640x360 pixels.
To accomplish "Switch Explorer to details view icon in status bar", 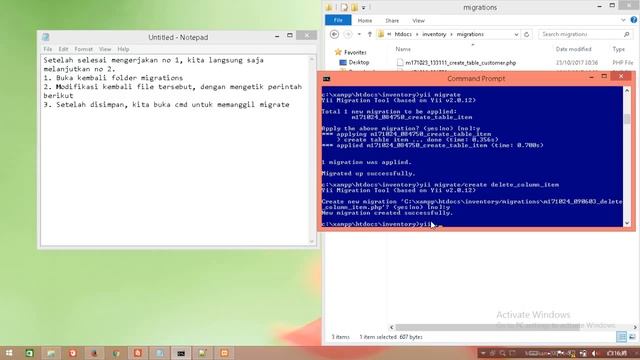I will pyautogui.click(x=621, y=337).
